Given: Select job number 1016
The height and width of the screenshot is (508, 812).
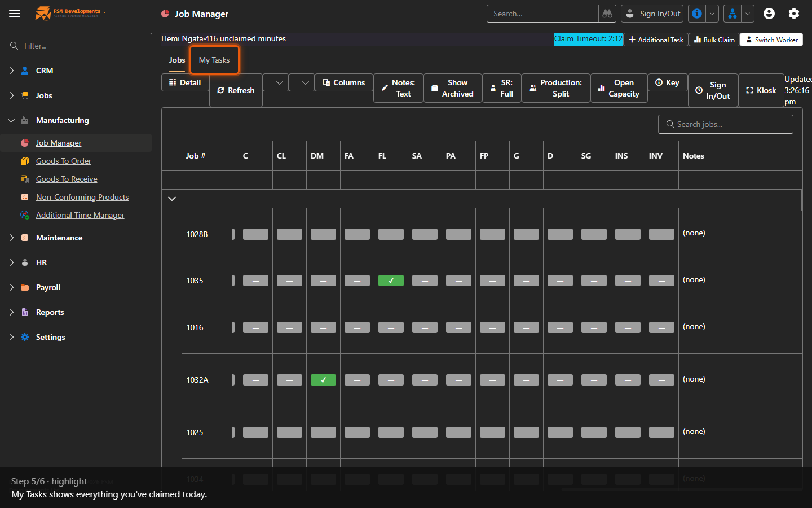Looking at the screenshot, I should click(195, 327).
